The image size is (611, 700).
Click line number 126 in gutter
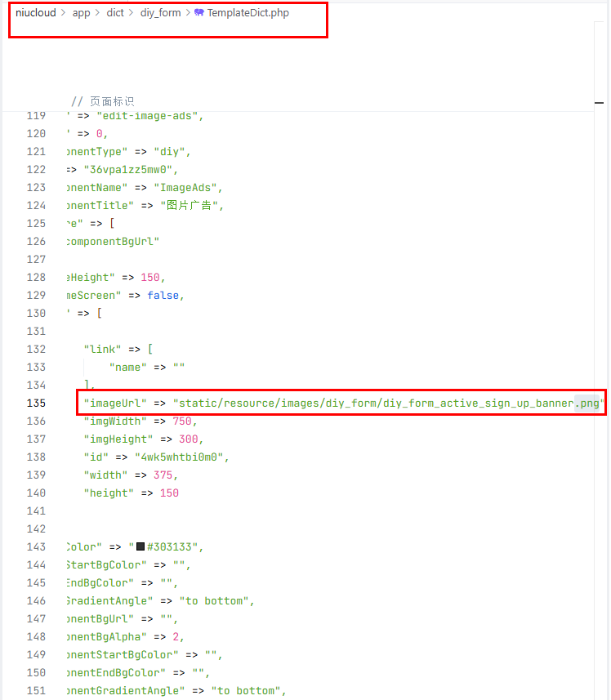(36, 242)
